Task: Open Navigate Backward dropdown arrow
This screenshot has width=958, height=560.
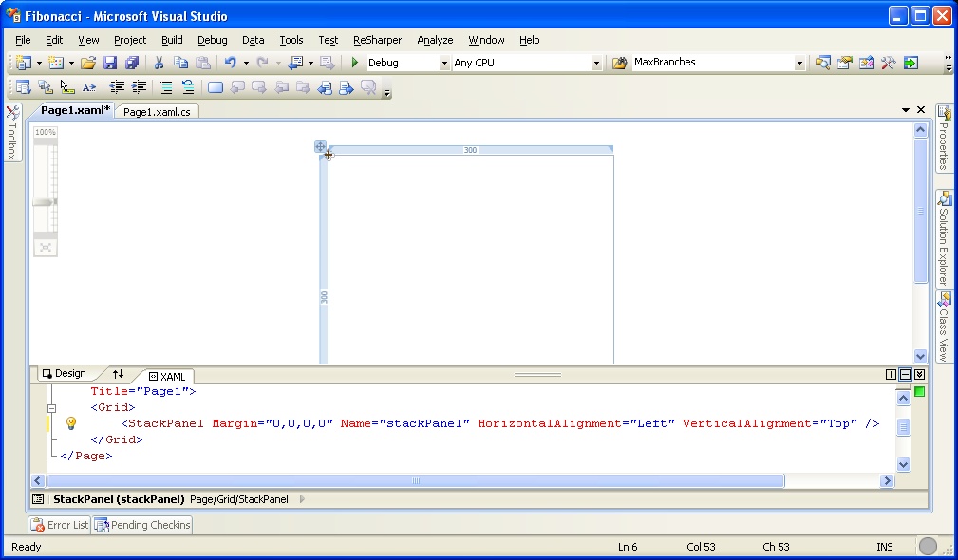Action: point(310,63)
